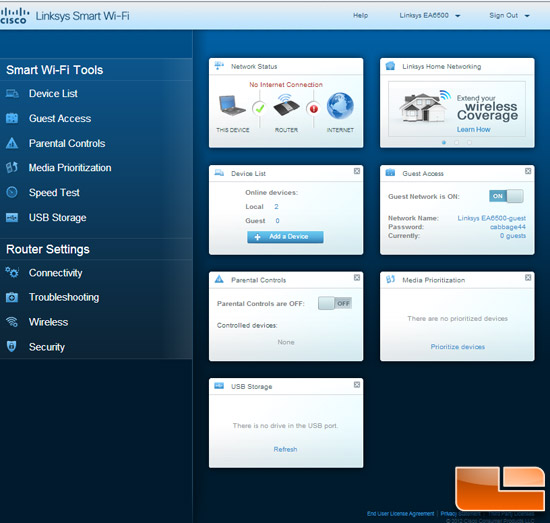Click the Internet globe icon
This screenshot has height=523, width=550.
click(340, 106)
